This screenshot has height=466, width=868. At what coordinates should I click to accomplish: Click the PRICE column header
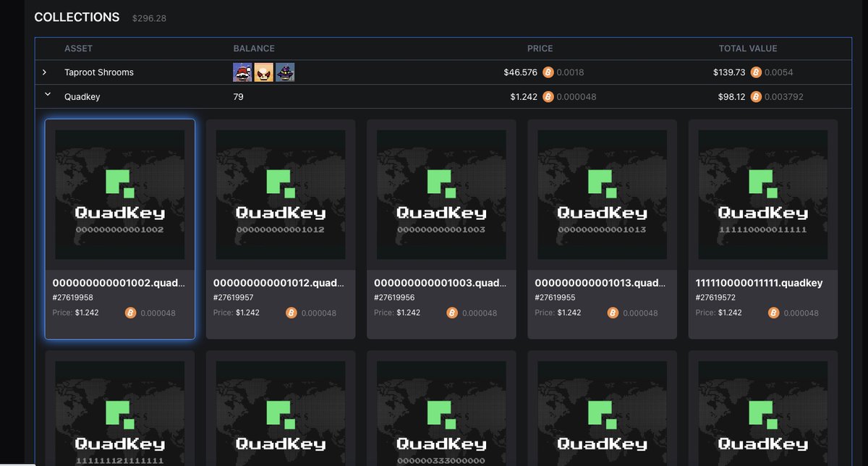[540, 48]
